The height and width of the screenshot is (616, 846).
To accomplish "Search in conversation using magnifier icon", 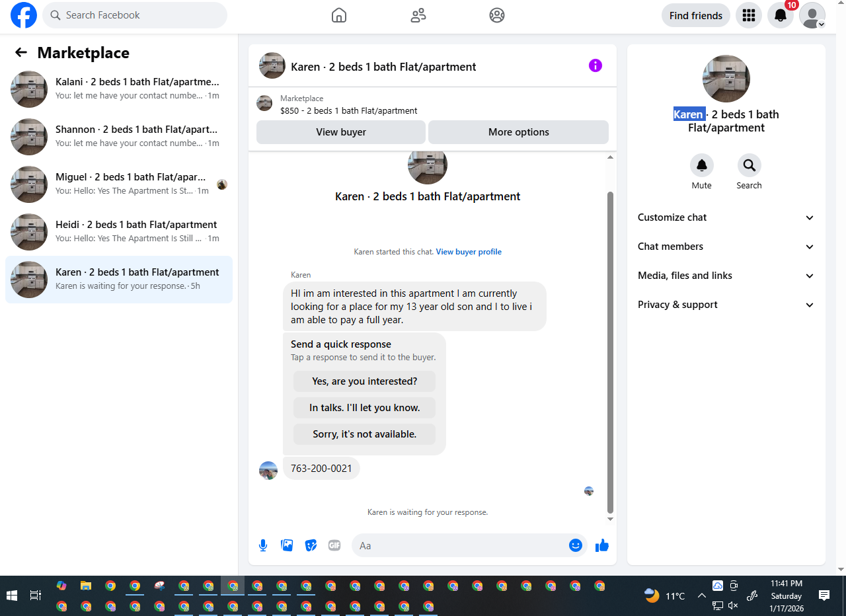I will pos(750,165).
